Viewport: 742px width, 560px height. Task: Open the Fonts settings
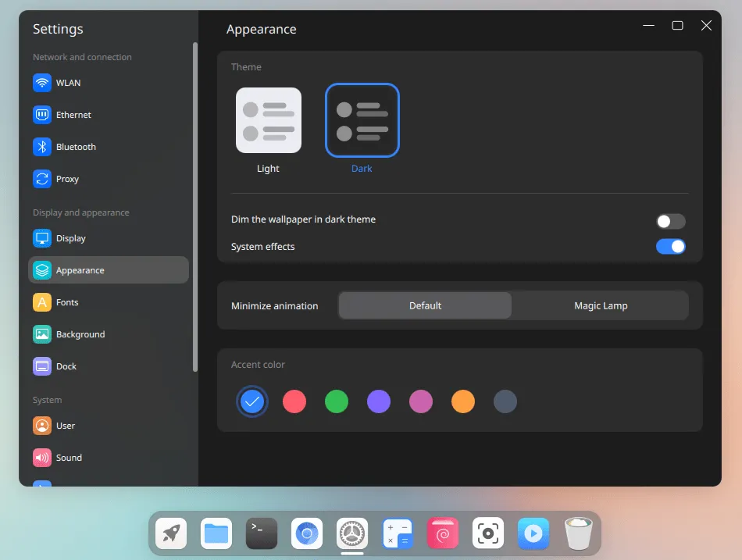click(x=67, y=302)
